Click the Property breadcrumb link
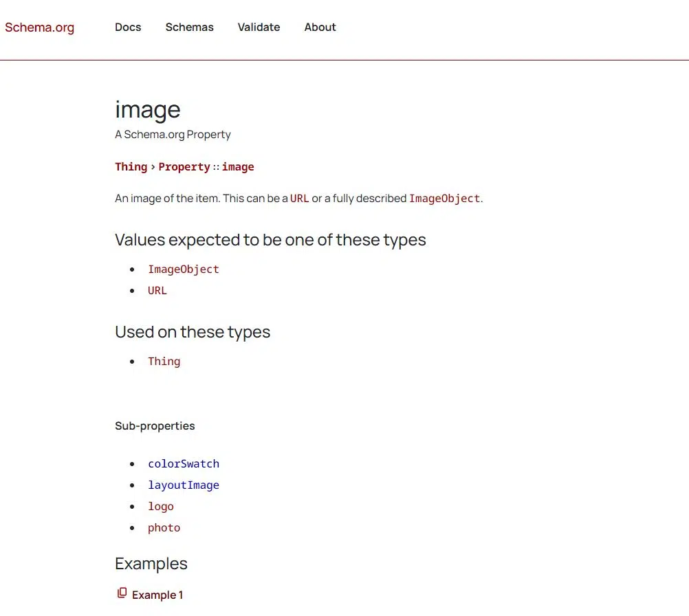Image resolution: width=689 pixels, height=616 pixels. pos(184,167)
